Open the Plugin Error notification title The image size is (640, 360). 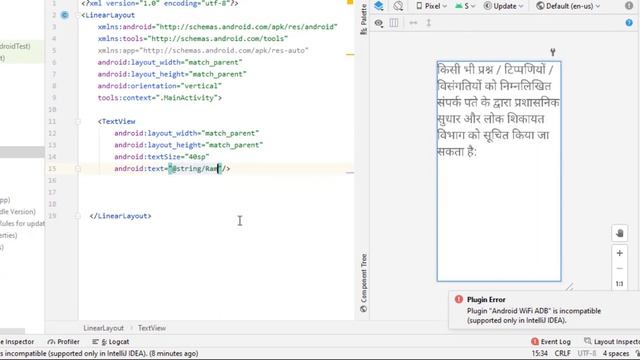486,300
